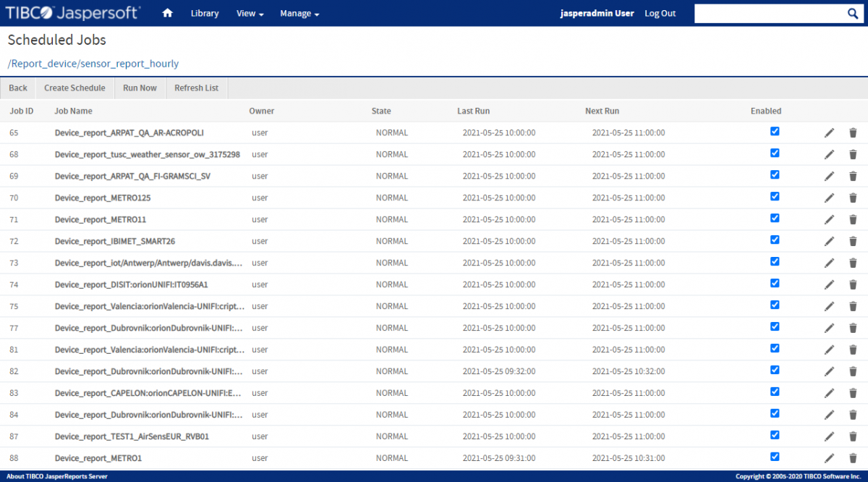Open the View dropdown menu
Screen dimensions: 868x482
250,14
